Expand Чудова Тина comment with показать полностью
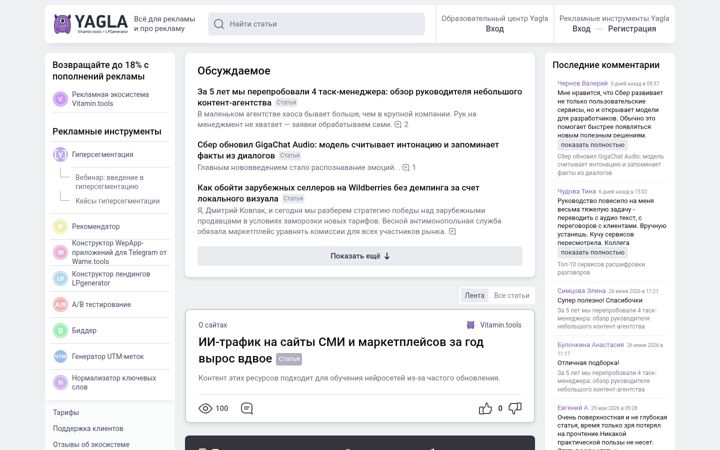The width and height of the screenshot is (720, 450). tap(592, 253)
